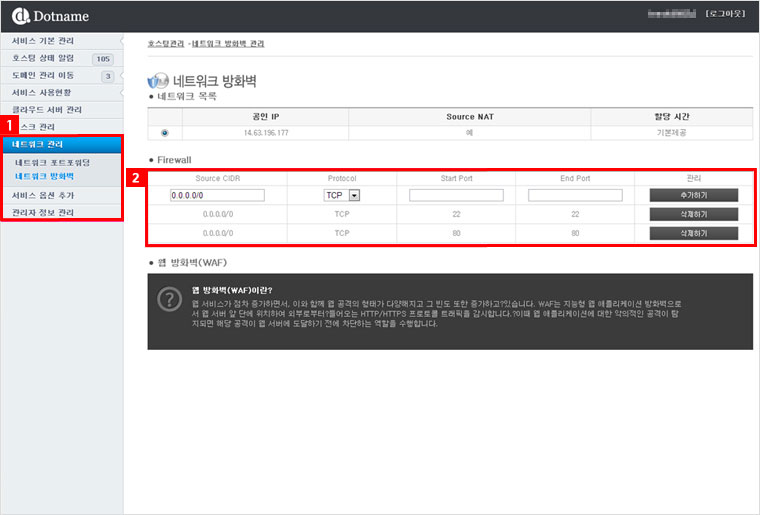This screenshot has height=515, width=760.
Task: Delete the port 22 firewall rule
Action: coord(693,214)
